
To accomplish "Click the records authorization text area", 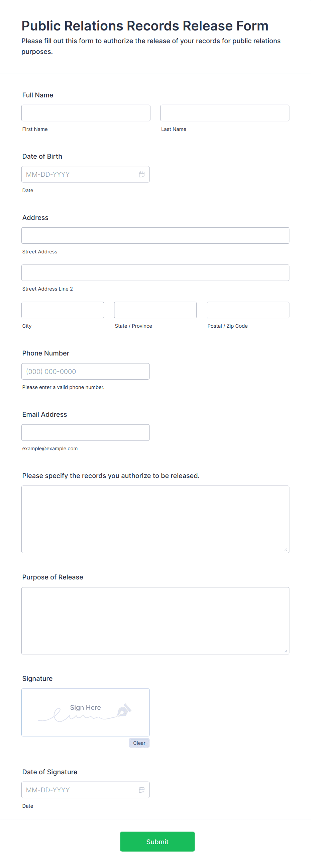I will point(155,519).
